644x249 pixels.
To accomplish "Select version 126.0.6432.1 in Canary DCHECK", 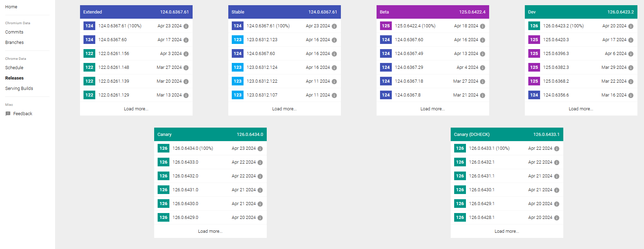I will (x=482, y=162).
